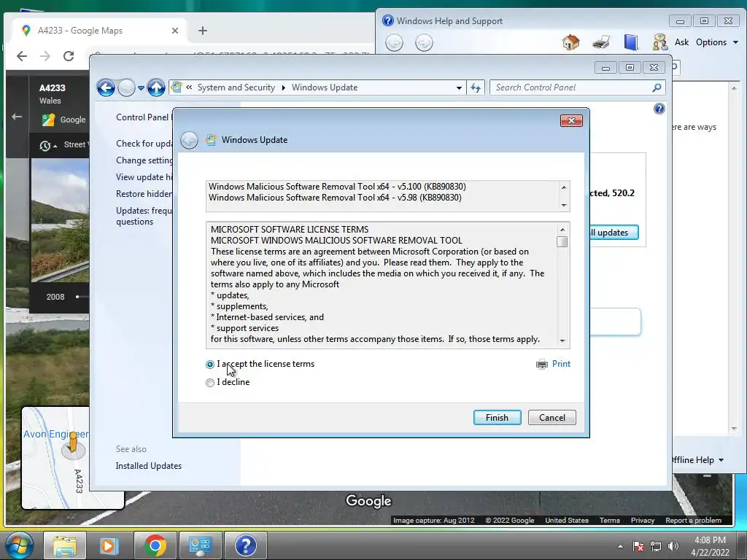The width and height of the screenshot is (747, 560).
Task: Select the v5.98 (KB890830) update entry
Action: (x=334, y=198)
